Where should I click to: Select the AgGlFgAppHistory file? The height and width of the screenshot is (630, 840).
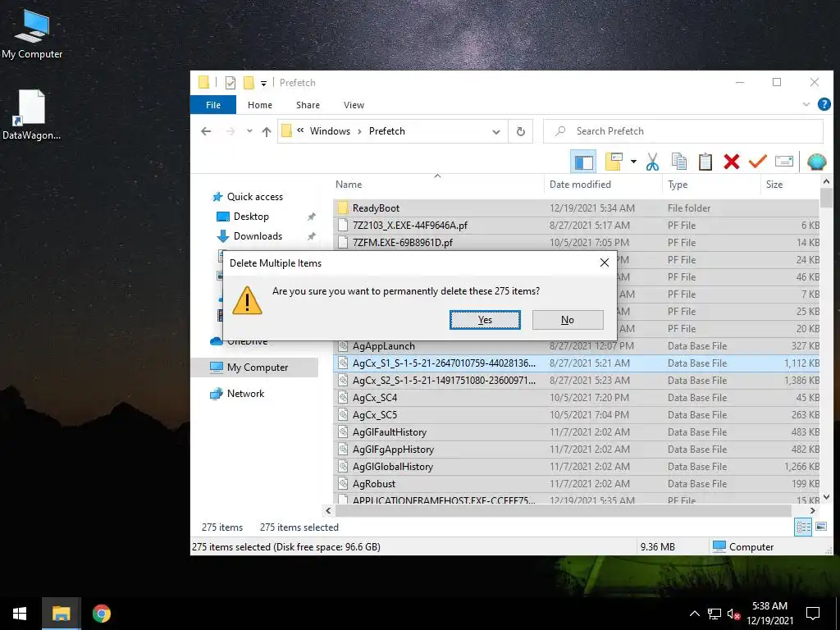(x=577, y=449)
